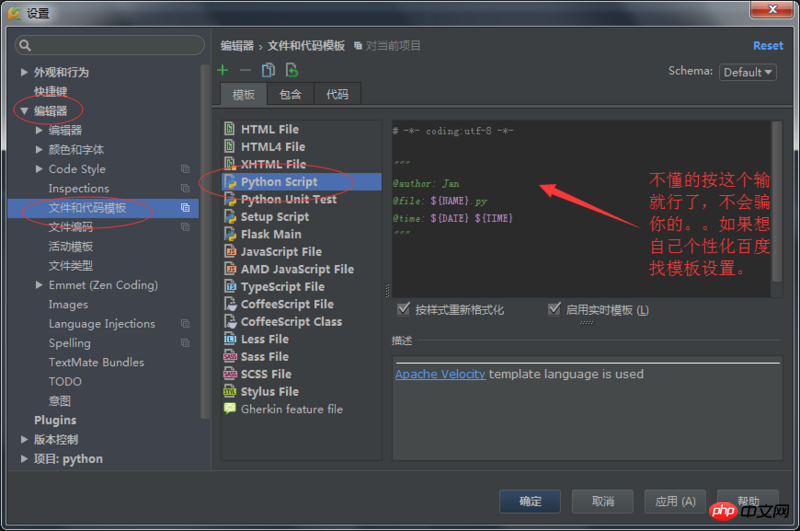
Task: Remove template with the minus icon
Action: [245, 70]
